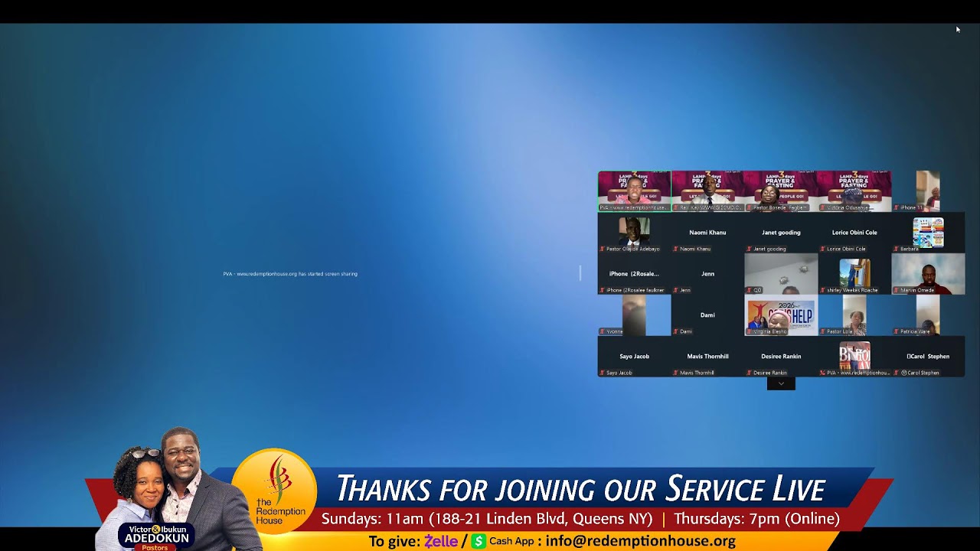Screen dimensions: 980x551
Task: Select Marvin Omede's video tile
Action: (928, 274)
